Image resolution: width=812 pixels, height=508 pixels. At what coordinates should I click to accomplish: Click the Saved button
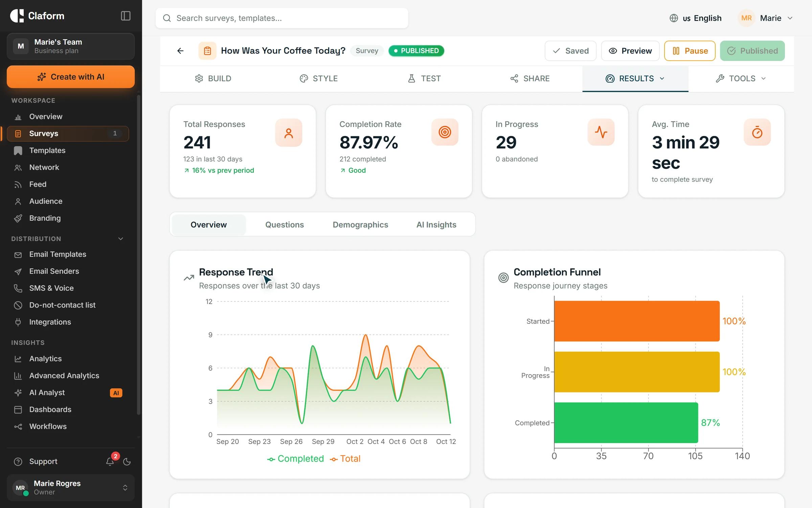(x=570, y=51)
